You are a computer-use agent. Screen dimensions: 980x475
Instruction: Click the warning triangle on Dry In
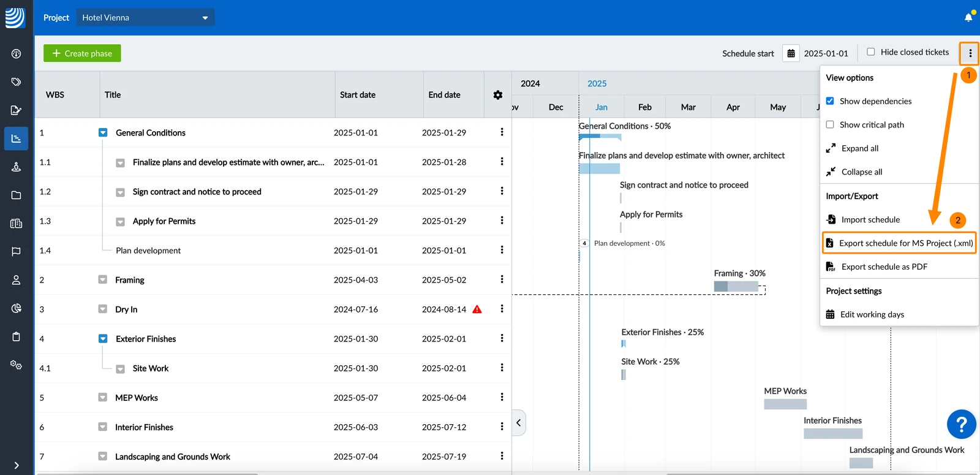click(x=477, y=309)
